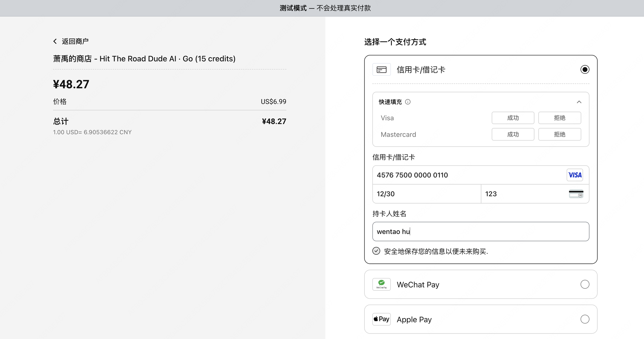Click the 选择一个支付方式 heading
This screenshot has height=339, width=644.
[395, 42]
